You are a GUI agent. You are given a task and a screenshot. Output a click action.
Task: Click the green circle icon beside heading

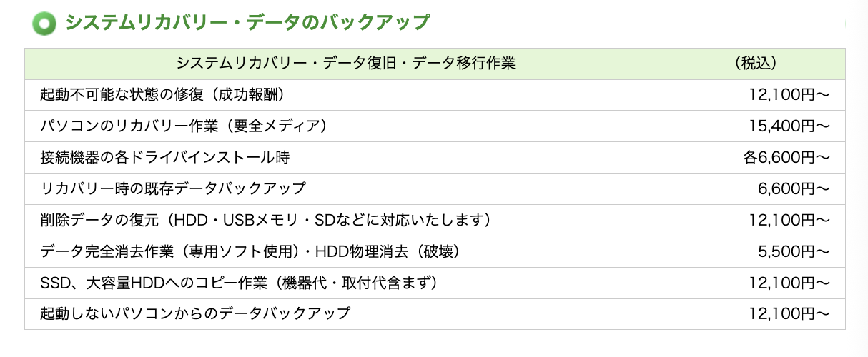44,23
